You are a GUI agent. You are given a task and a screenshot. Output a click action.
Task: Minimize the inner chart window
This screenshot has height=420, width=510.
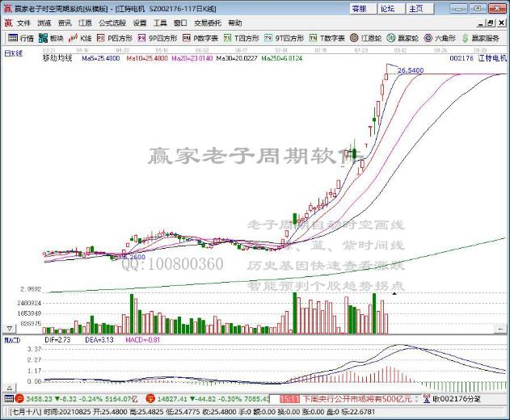[x=481, y=23]
